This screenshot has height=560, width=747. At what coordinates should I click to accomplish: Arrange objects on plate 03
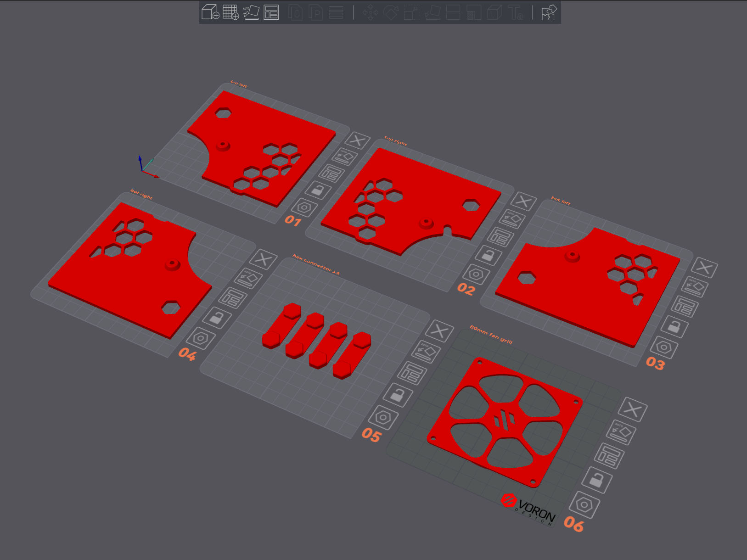685,306
